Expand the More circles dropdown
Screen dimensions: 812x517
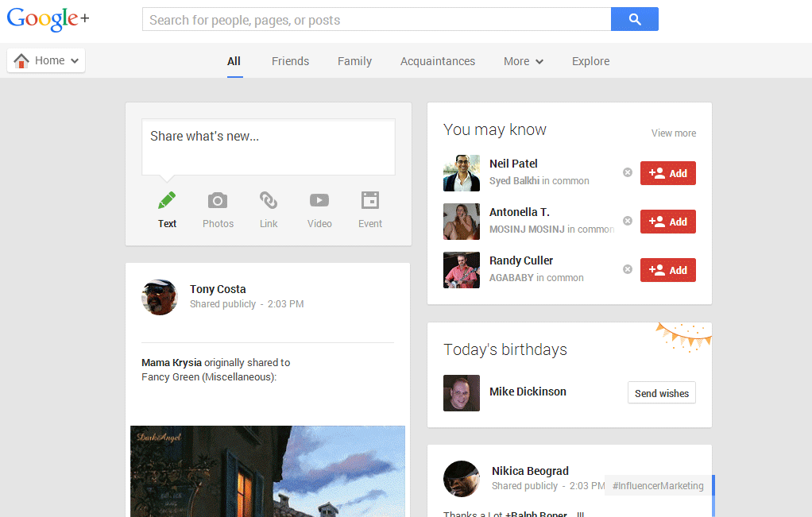[x=524, y=61]
